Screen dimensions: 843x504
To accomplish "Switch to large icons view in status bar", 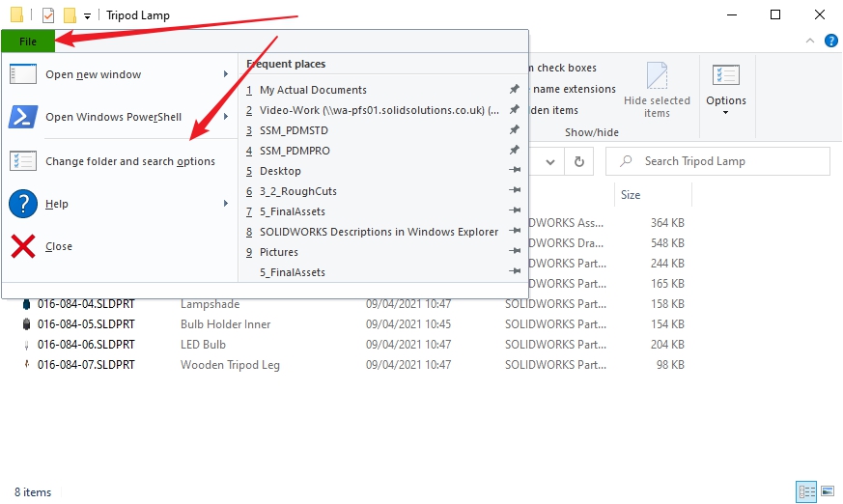I will [827, 491].
